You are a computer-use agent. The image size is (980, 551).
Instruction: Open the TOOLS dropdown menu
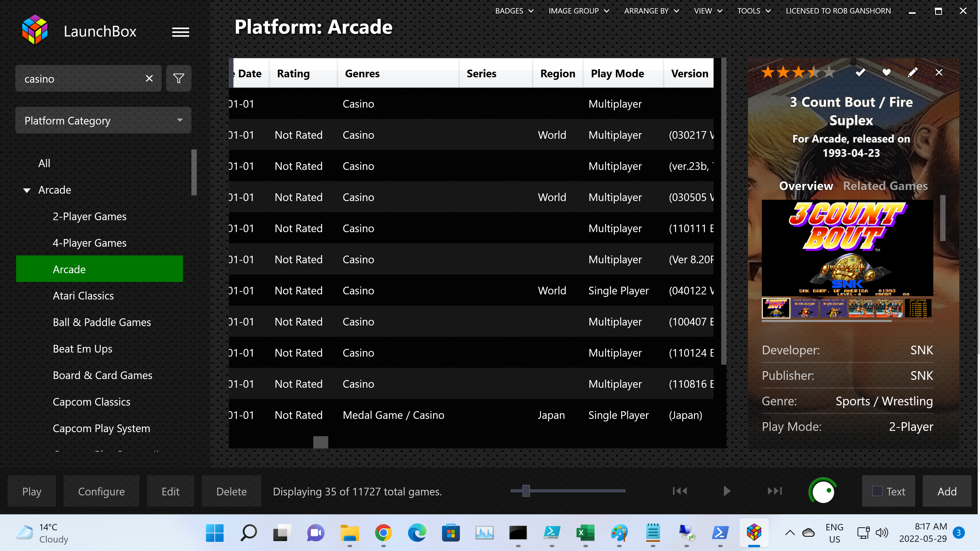pos(754,11)
